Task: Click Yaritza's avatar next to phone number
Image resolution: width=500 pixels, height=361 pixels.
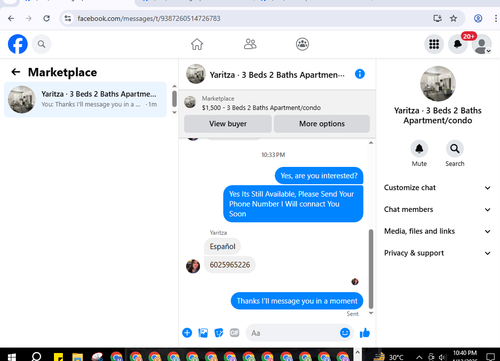Action: [x=193, y=266]
